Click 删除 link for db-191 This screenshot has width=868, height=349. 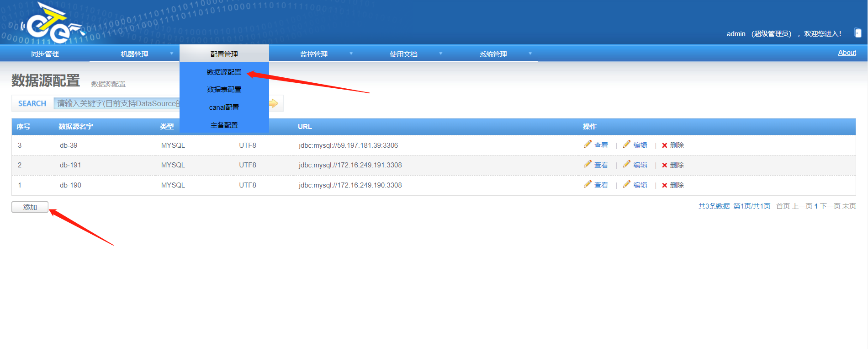tap(677, 165)
